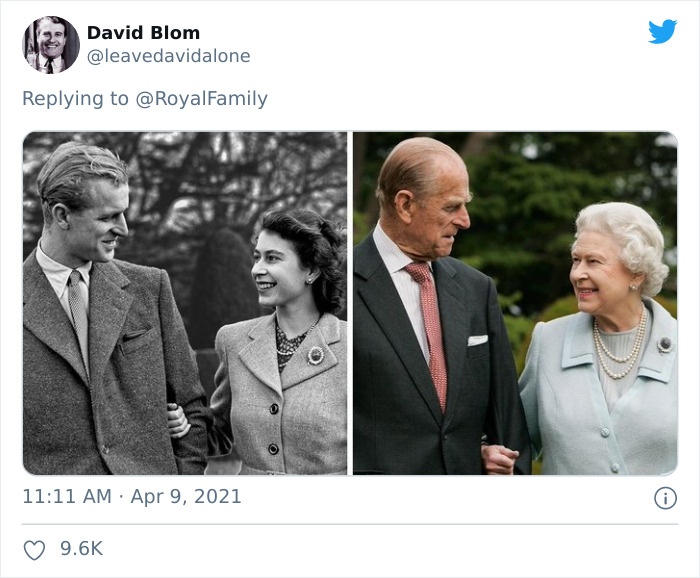Open the black-and-white photo on the left
Screen dimensions: 700x578
(185, 302)
